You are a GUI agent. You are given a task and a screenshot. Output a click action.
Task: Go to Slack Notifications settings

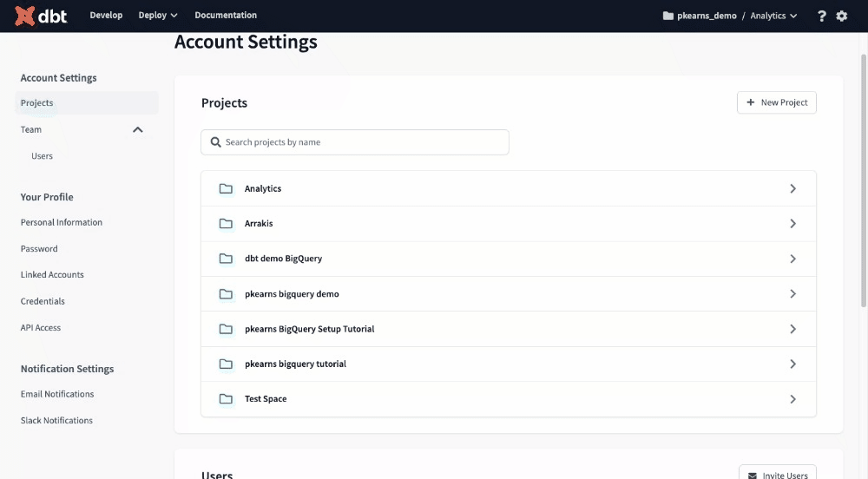pos(56,421)
